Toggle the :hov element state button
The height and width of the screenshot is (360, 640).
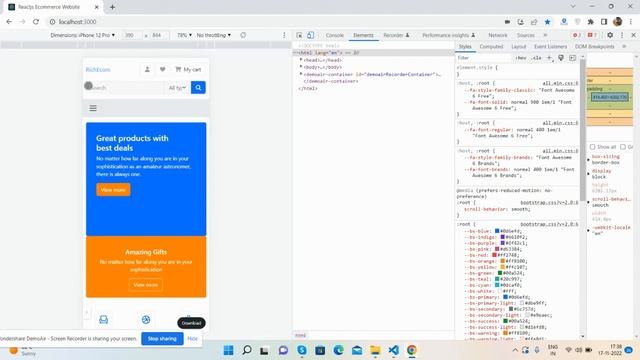pos(521,58)
